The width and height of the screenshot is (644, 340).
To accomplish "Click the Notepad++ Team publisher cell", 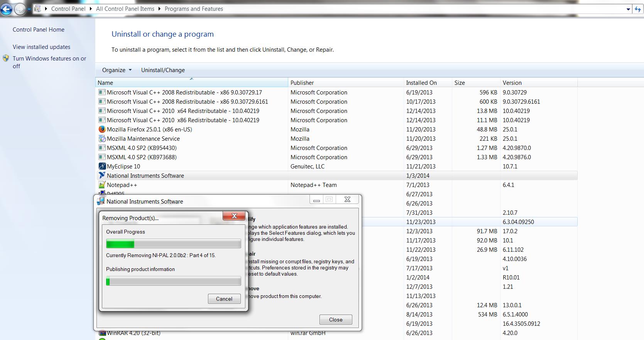I will tap(314, 185).
